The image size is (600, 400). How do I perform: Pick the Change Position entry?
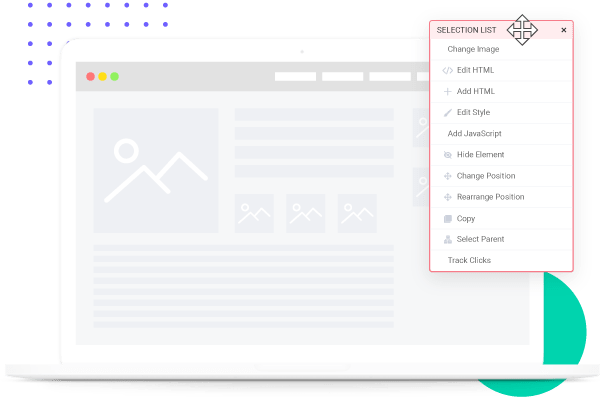pos(501,176)
